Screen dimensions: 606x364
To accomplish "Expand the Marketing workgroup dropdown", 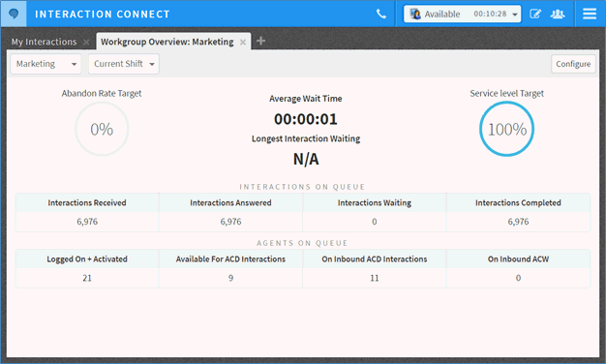I will click(45, 64).
